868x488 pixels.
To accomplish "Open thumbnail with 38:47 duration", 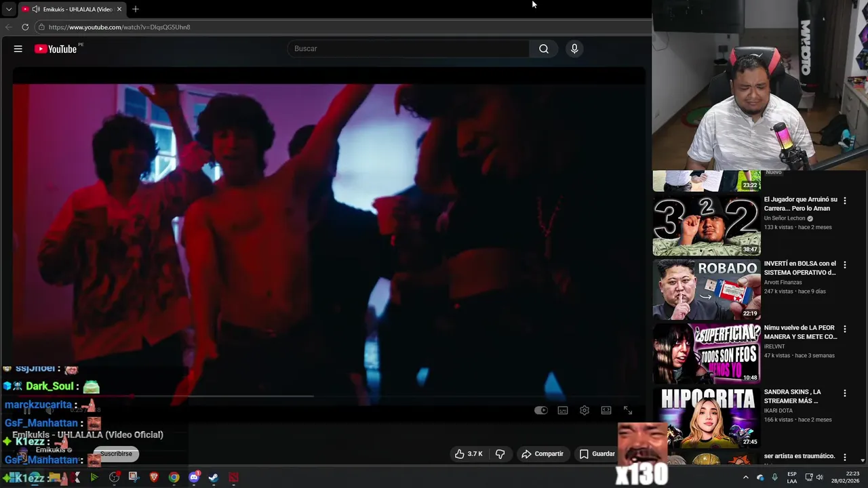I will tap(707, 226).
